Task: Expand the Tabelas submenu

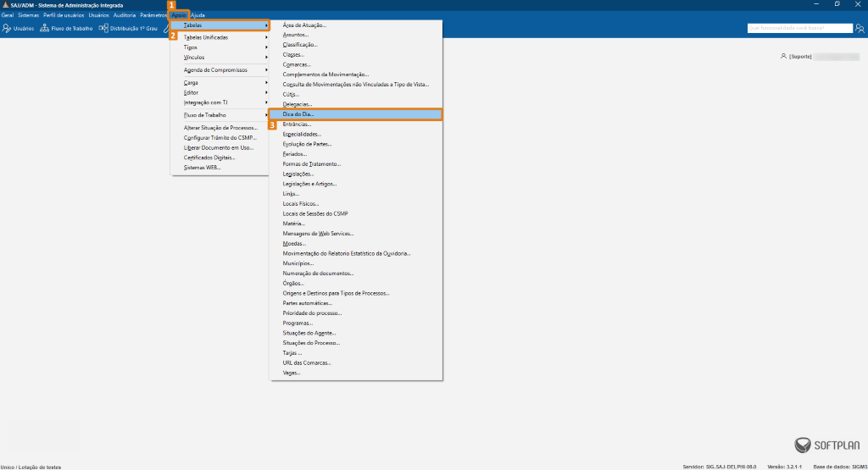Action: [220, 25]
